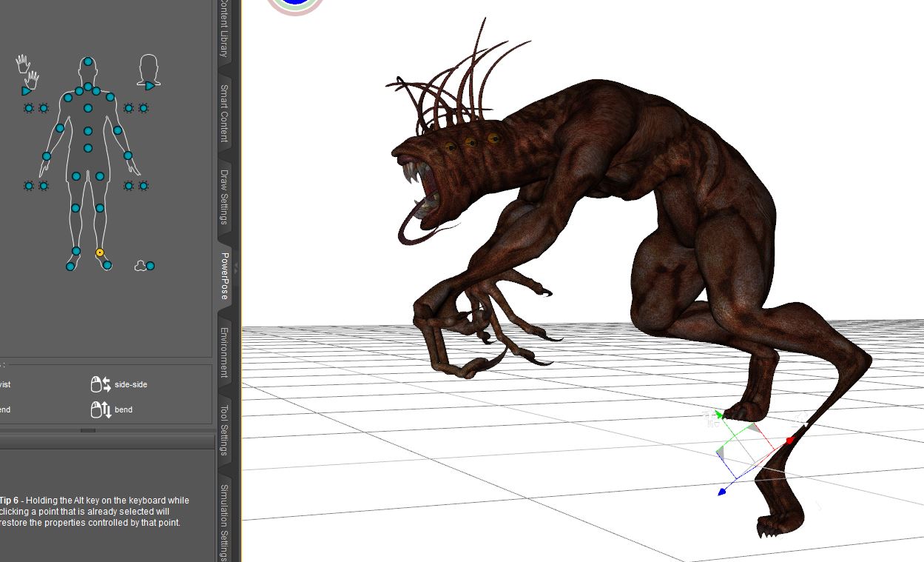The height and width of the screenshot is (562, 924).
Task: Open the Environment tab
Action: pyautogui.click(x=224, y=352)
